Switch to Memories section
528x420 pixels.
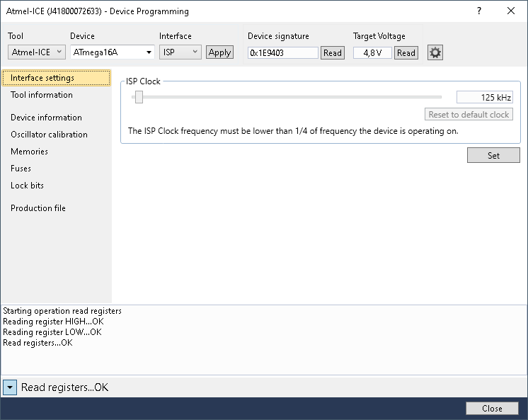coord(29,152)
